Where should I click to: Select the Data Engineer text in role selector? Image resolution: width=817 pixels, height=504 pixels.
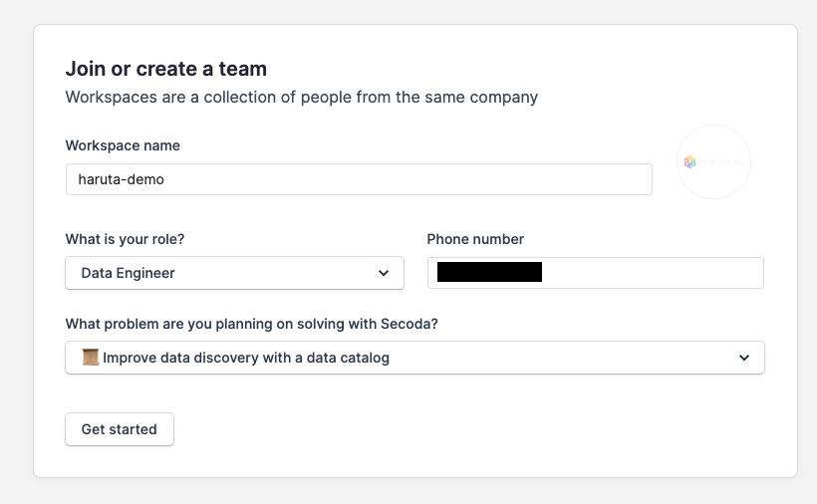pyautogui.click(x=129, y=273)
